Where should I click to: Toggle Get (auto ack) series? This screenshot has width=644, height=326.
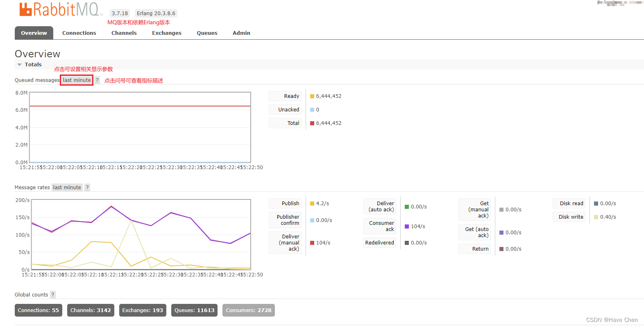tap(474, 232)
